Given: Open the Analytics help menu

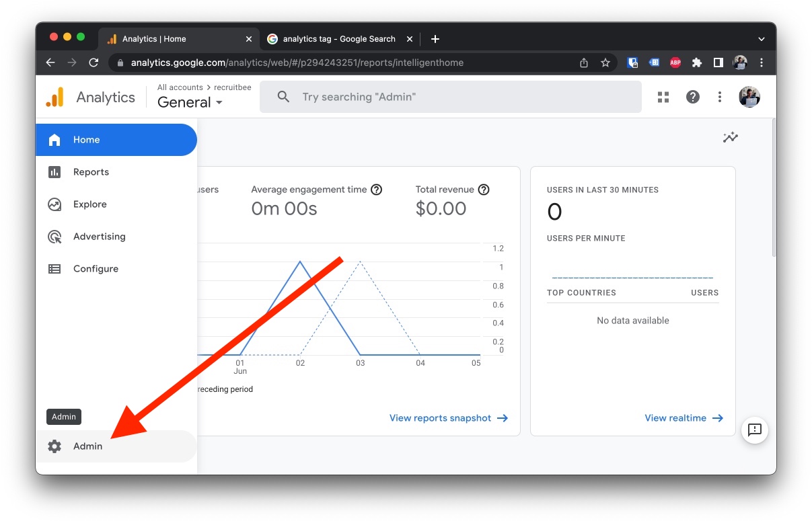Looking at the screenshot, I should 692,97.
